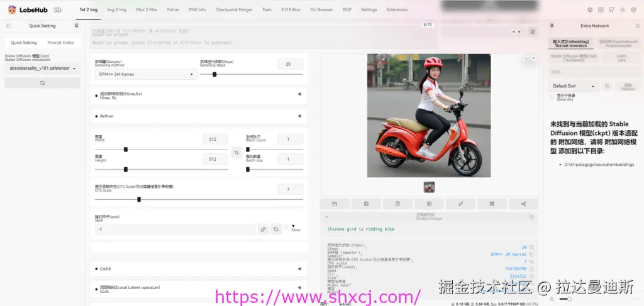
Task: Click the Extra Network search field
Action: click(594, 72)
